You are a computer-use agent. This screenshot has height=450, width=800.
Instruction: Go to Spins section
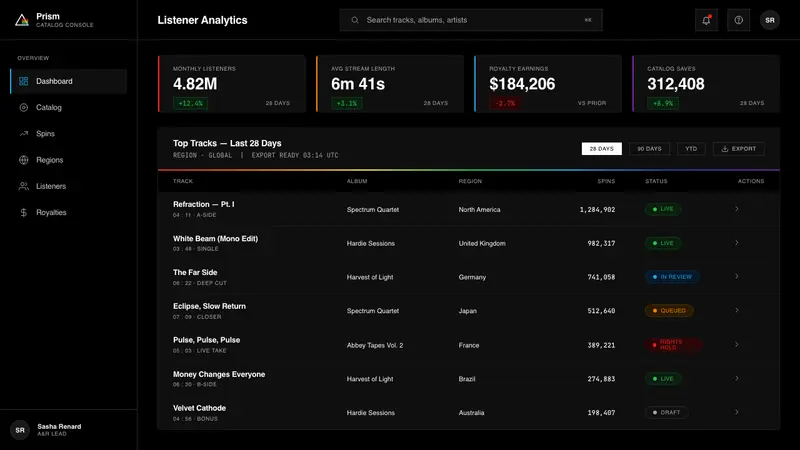click(x=68, y=134)
